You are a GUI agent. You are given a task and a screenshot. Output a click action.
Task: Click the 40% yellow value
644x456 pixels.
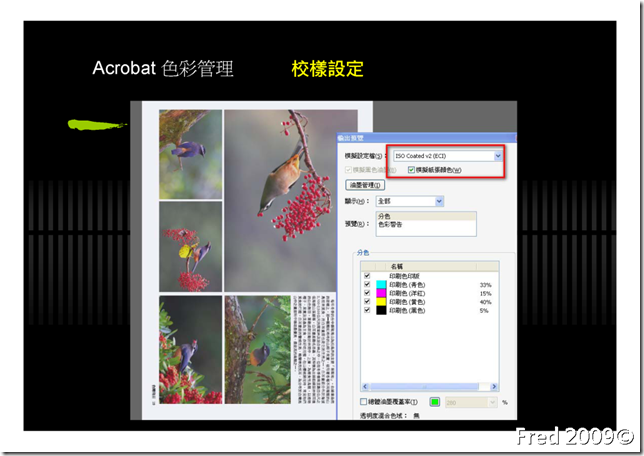tap(485, 302)
